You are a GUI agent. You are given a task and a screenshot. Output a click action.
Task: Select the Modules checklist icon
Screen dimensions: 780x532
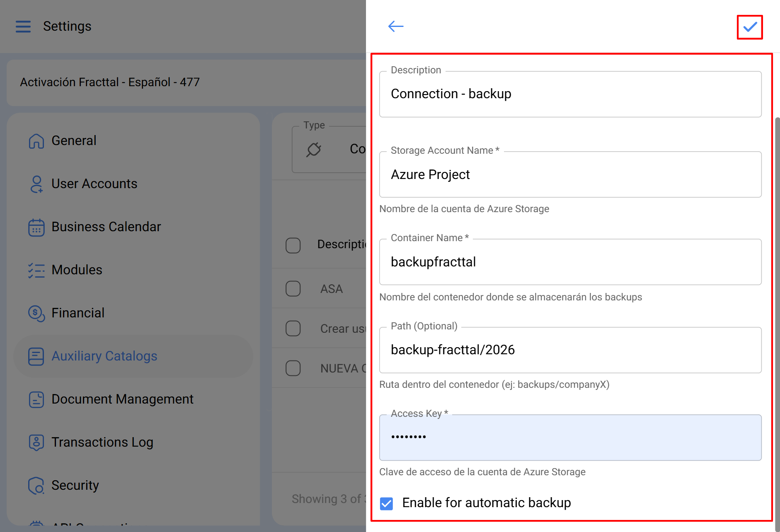(36, 270)
